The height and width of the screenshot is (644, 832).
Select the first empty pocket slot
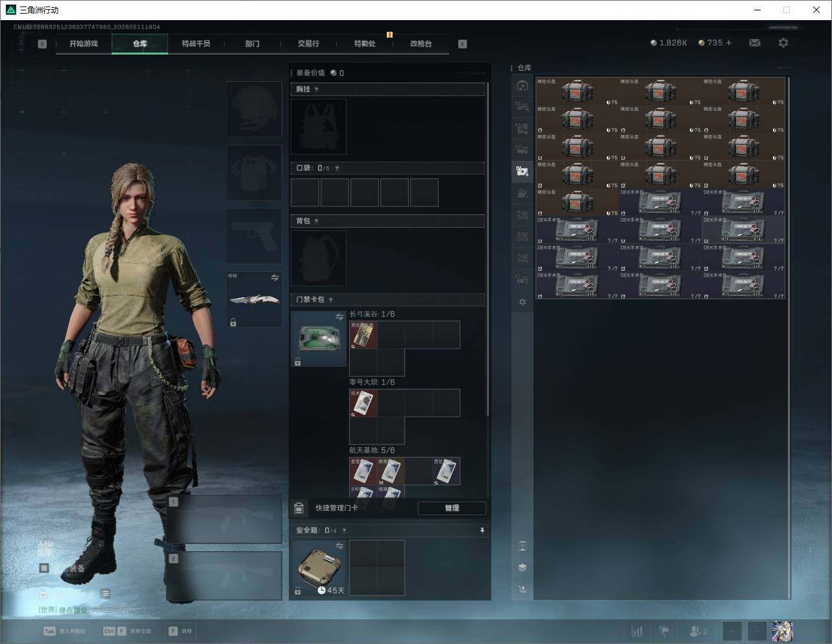coord(305,193)
